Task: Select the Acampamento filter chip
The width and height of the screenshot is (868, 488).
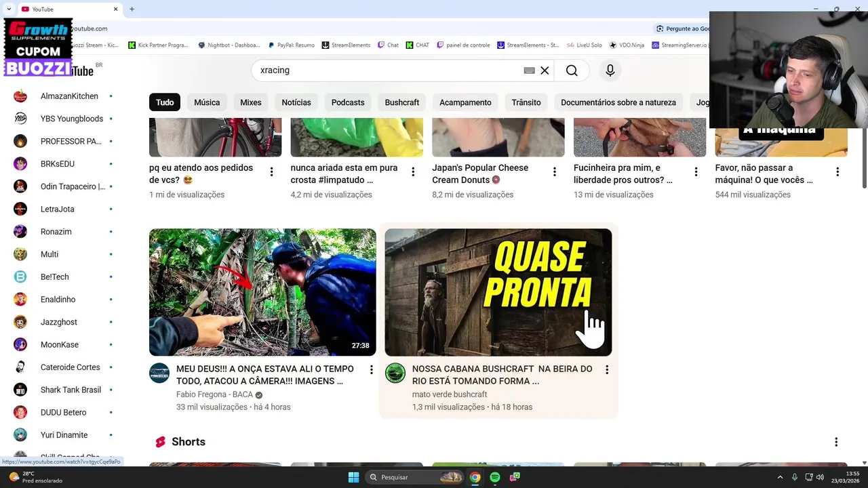Action: (465, 102)
